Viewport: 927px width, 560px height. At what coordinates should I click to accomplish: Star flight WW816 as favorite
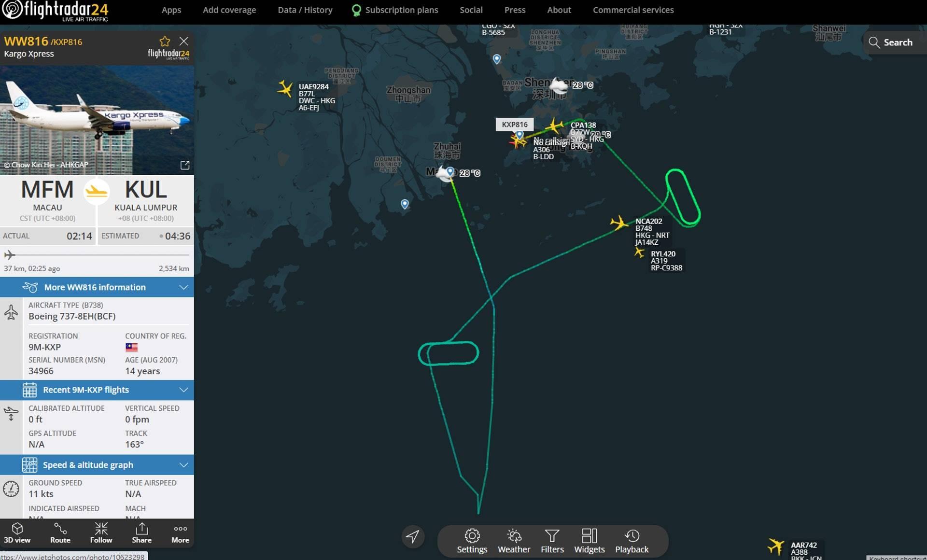pos(165,41)
